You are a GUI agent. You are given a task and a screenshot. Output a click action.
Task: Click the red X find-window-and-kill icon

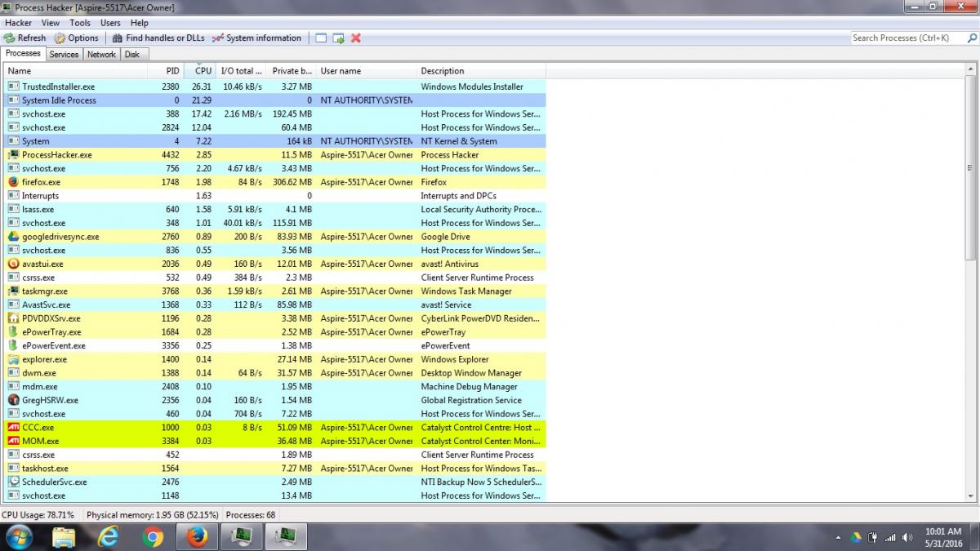[356, 38]
